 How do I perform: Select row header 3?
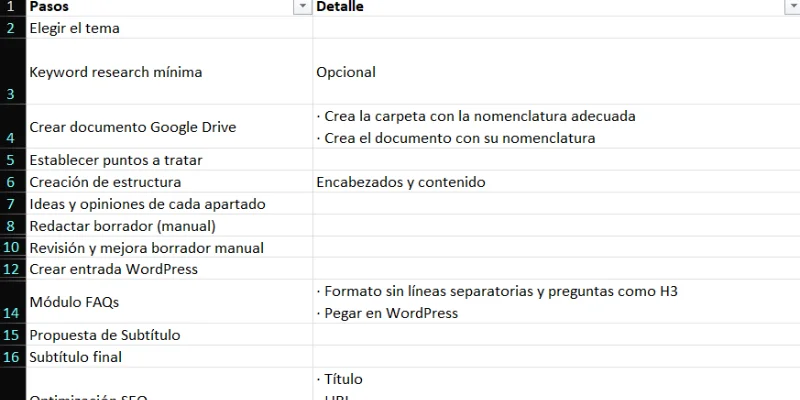13,71
